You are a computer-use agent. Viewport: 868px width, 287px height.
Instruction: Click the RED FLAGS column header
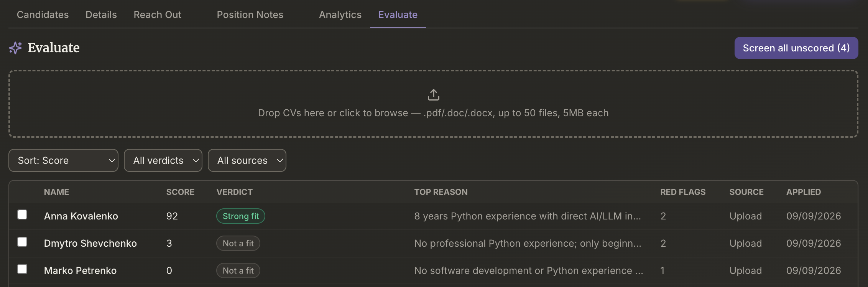pyautogui.click(x=683, y=192)
